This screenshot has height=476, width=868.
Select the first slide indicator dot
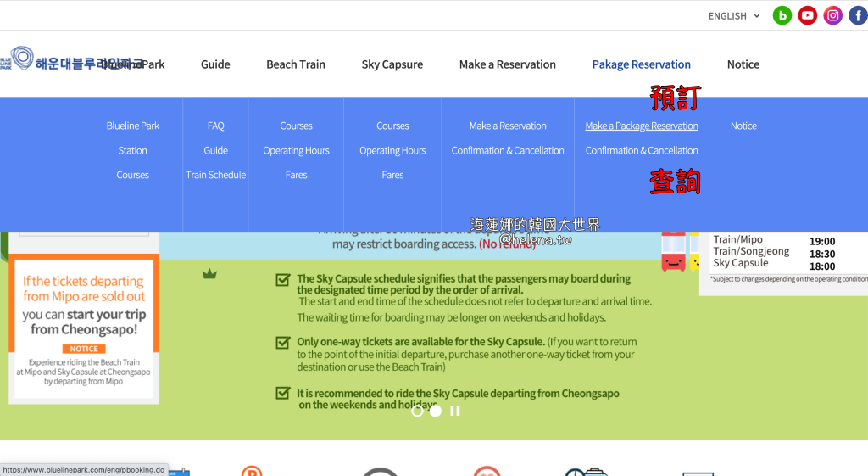(x=417, y=411)
